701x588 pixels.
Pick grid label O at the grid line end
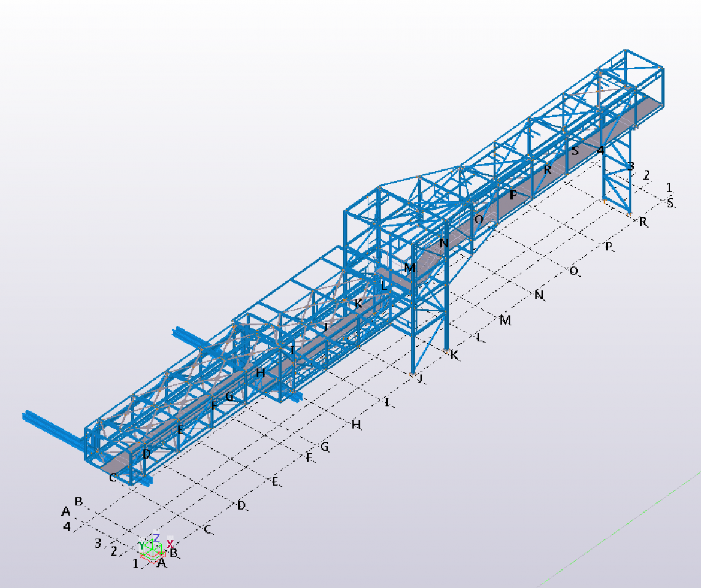tap(573, 271)
